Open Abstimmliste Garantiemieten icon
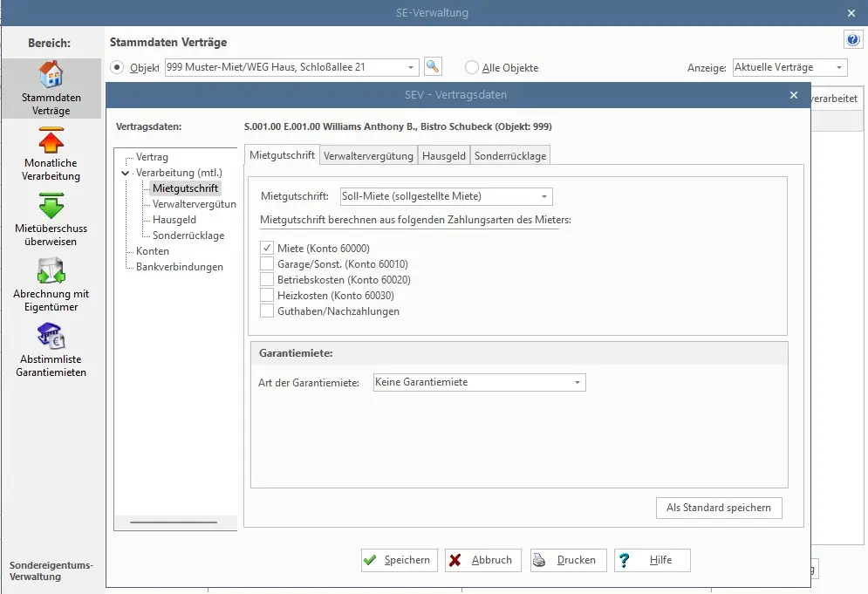This screenshot has height=594, width=868. click(51, 336)
